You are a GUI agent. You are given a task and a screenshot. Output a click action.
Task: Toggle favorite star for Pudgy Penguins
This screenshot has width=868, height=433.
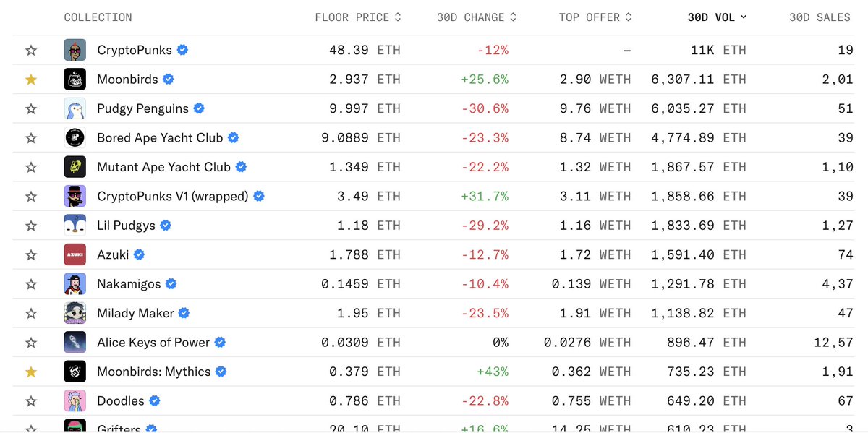coord(31,108)
